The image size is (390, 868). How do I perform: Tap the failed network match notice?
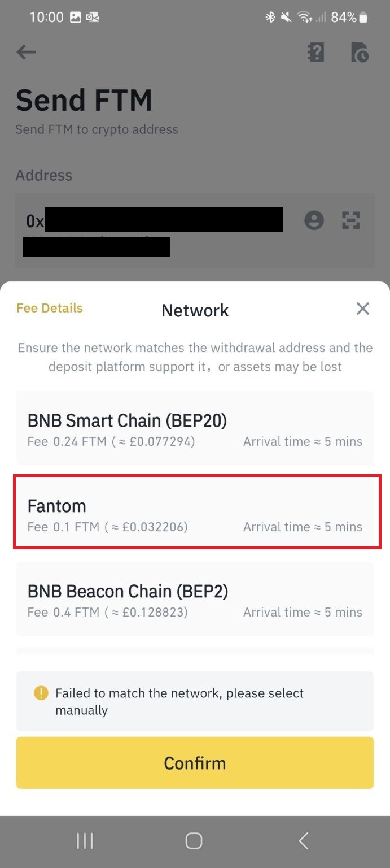[195, 701]
